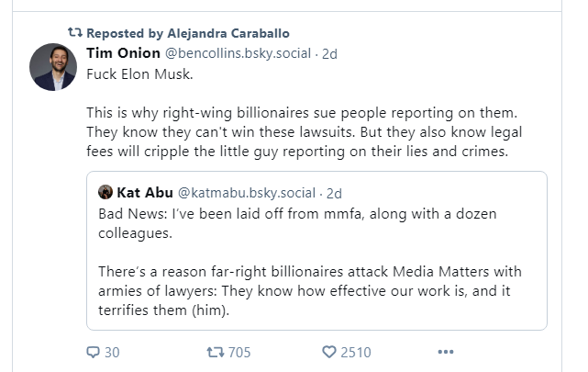This screenshot has width=588, height=372.
Task: Click the quoted text about Media Matters lawyers
Action: pyautogui.click(x=310, y=290)
